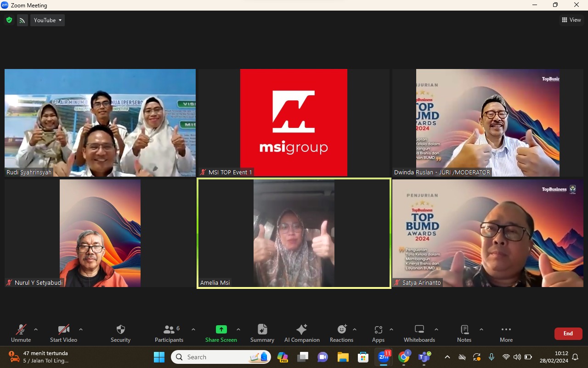Select the Amelia Msi video tile
Screen dimensions: 588x368
[294, 233]
